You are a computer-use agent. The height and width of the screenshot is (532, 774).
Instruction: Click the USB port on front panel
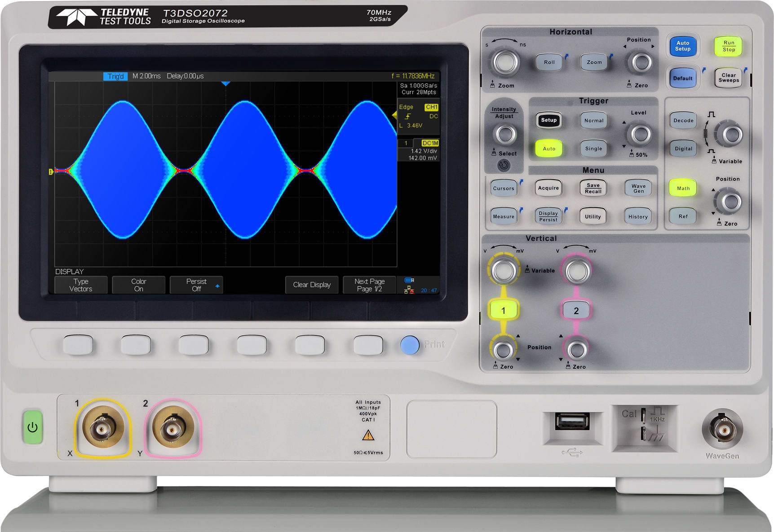point(572,422)
